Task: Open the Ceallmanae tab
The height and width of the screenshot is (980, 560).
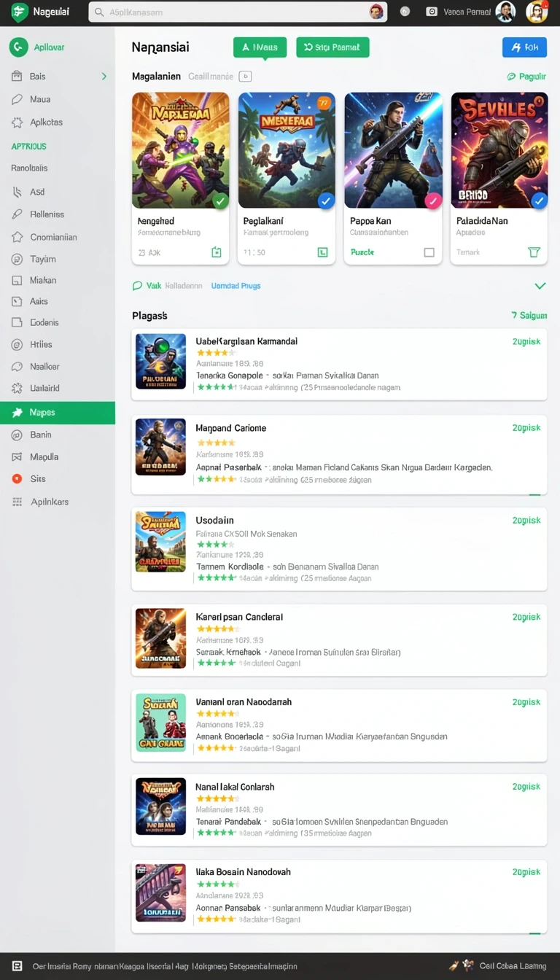Action: (x=211, y=76)
